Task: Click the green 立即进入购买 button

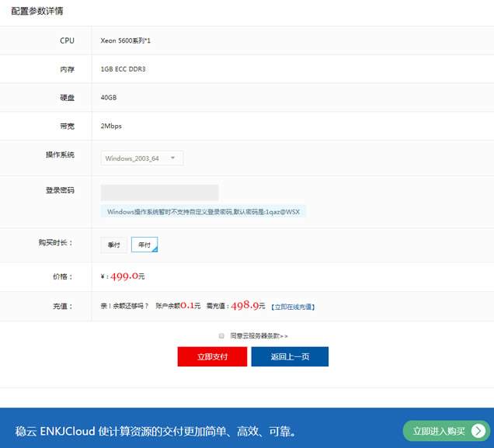Action: tap(447, 431)
